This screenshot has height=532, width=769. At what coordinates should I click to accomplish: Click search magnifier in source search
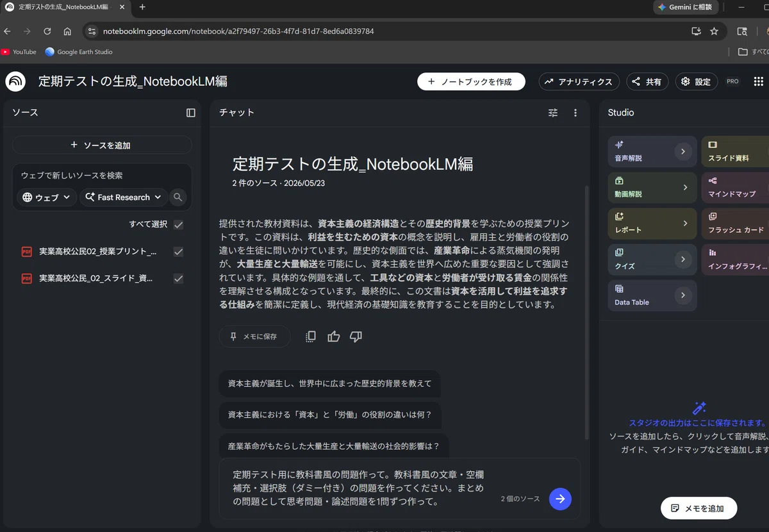pyautogui.click(x=178, y=197)
